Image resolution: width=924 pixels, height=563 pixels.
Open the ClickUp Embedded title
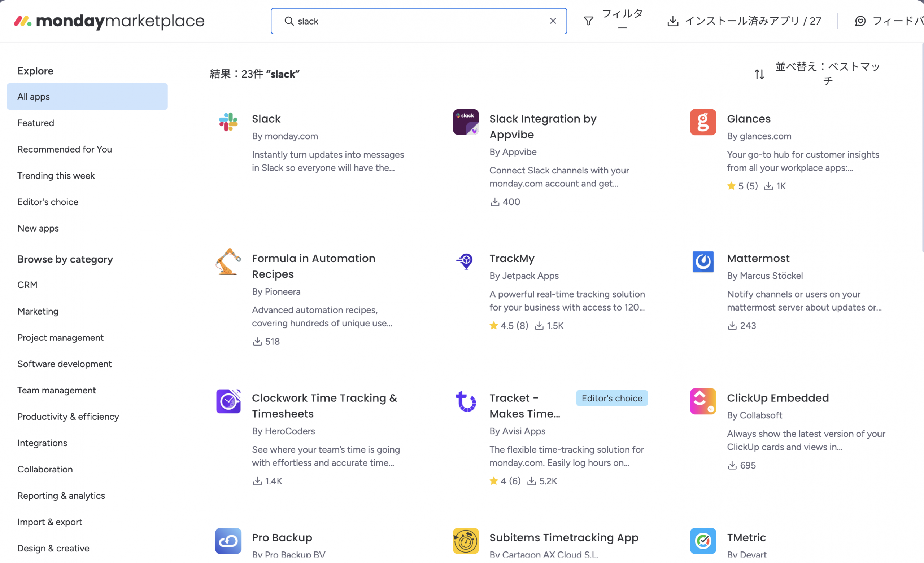point(778,398)
